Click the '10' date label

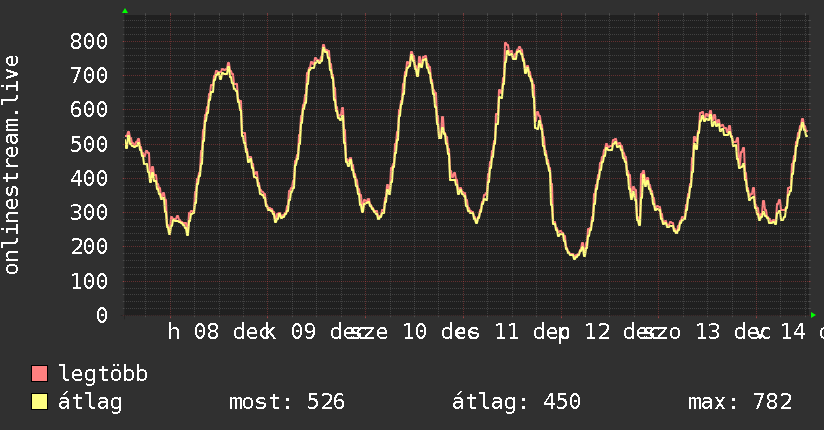click(415, 332)
